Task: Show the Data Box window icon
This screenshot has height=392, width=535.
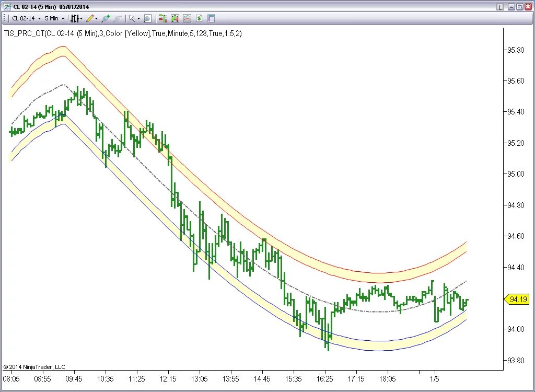Action: (147, 18)
